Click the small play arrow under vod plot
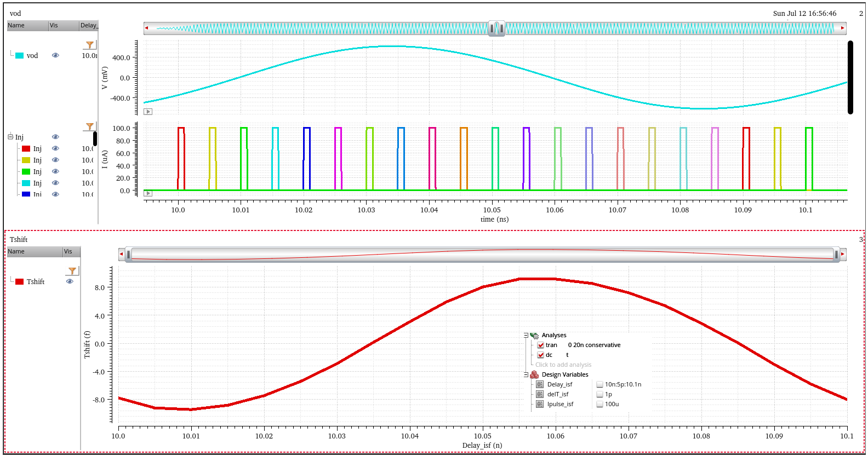 [148, 112]
